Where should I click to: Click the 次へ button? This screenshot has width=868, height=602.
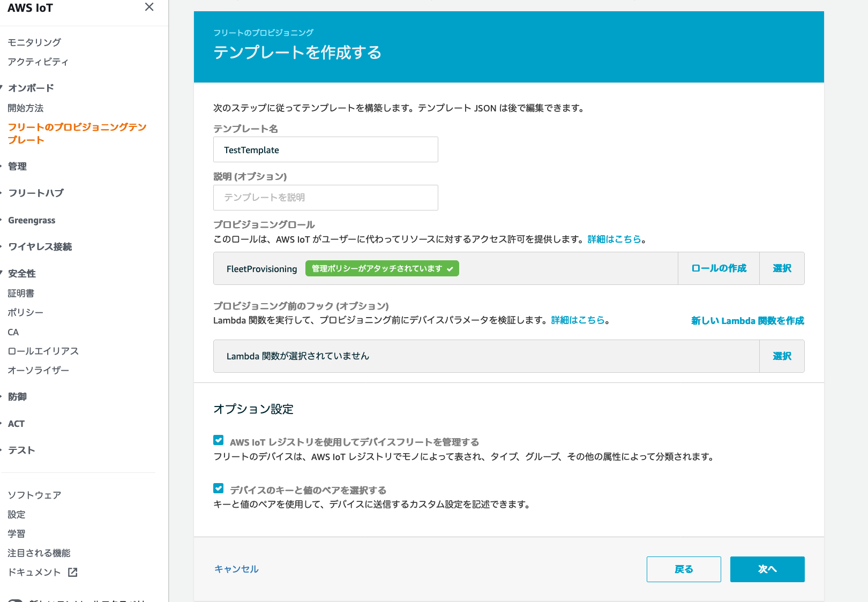[x=767, y=569]
